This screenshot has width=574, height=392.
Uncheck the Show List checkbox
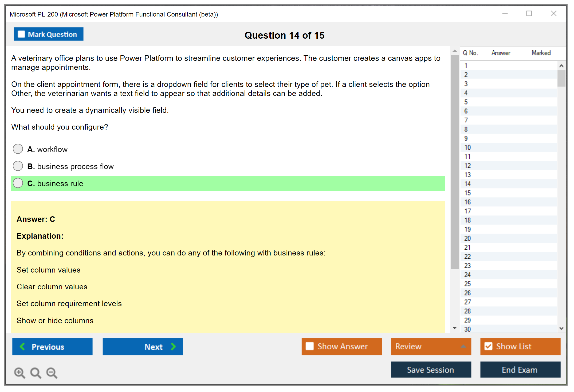point(488,346)
